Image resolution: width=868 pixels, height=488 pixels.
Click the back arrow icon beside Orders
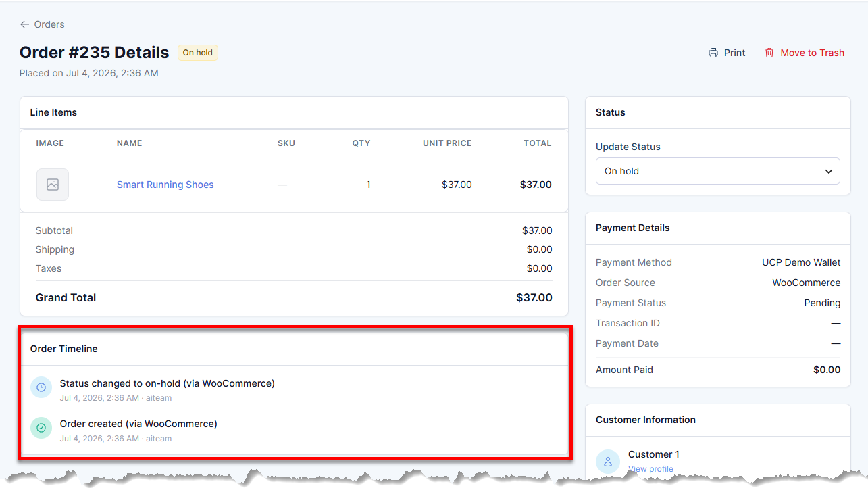[x=24, y=24]
